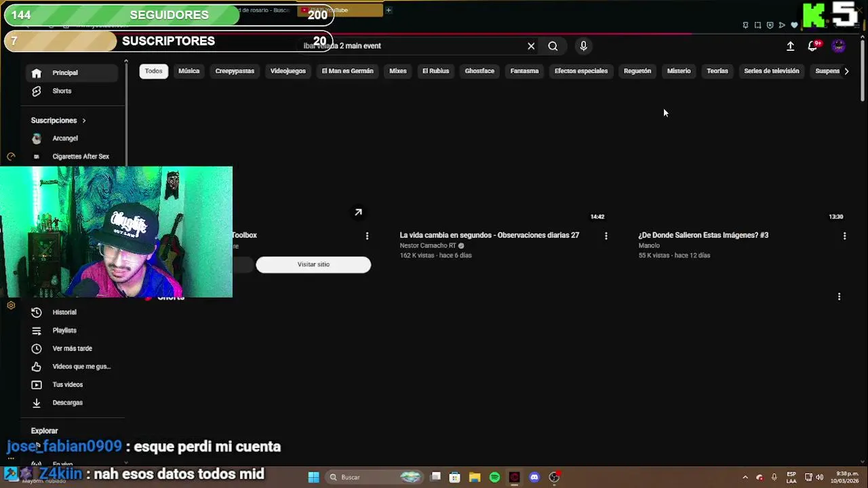The image size is (868, 488).
Task: Select the Videojuegos filter chip
Action: 288,71
